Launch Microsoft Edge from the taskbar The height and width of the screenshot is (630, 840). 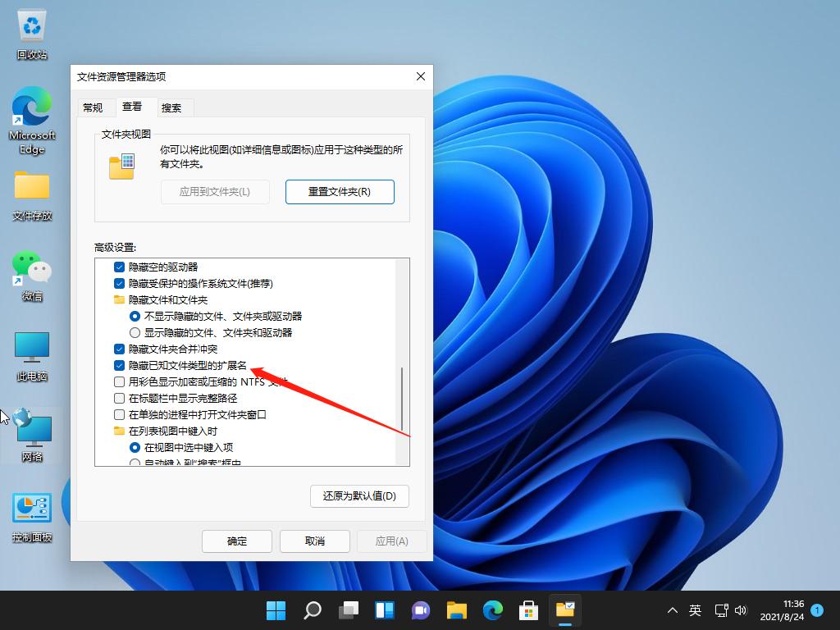pos(492,610)
